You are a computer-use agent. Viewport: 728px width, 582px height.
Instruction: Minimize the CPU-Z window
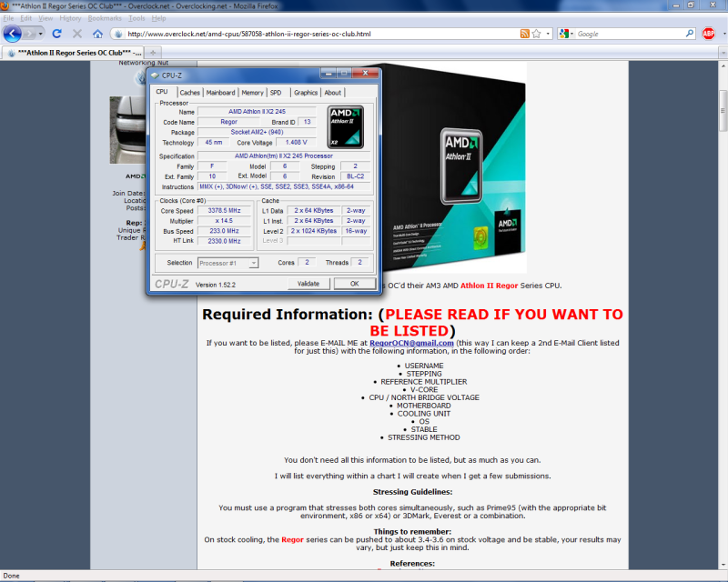tap(329, 74)
